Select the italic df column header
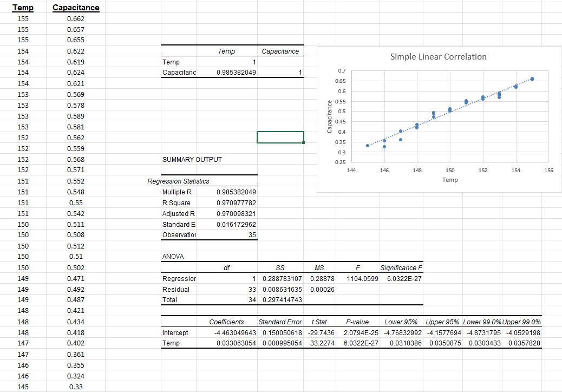Image resolution: width=562 pixels, height=392 pixels. pos(226,267)
